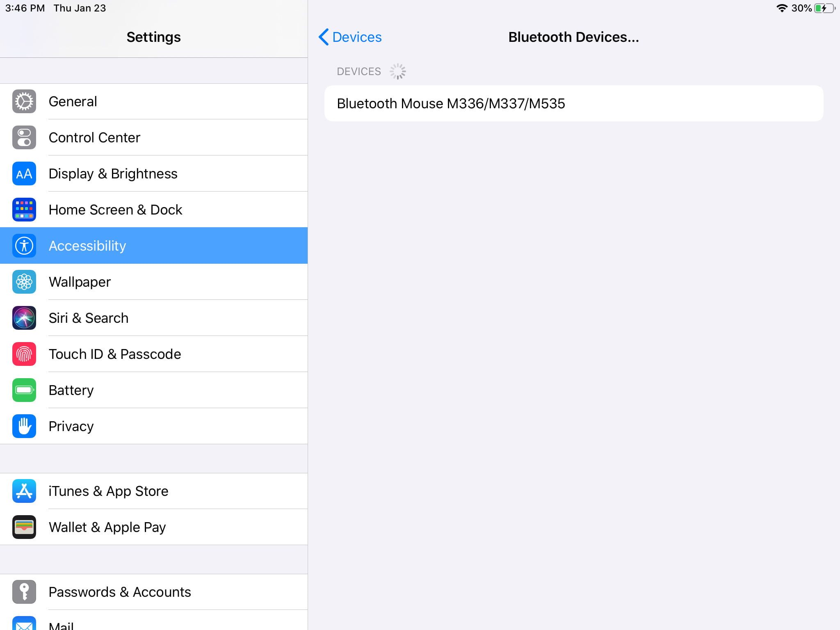Open the General settings gear icon
840x630 pixels.
tap(23, 101)
